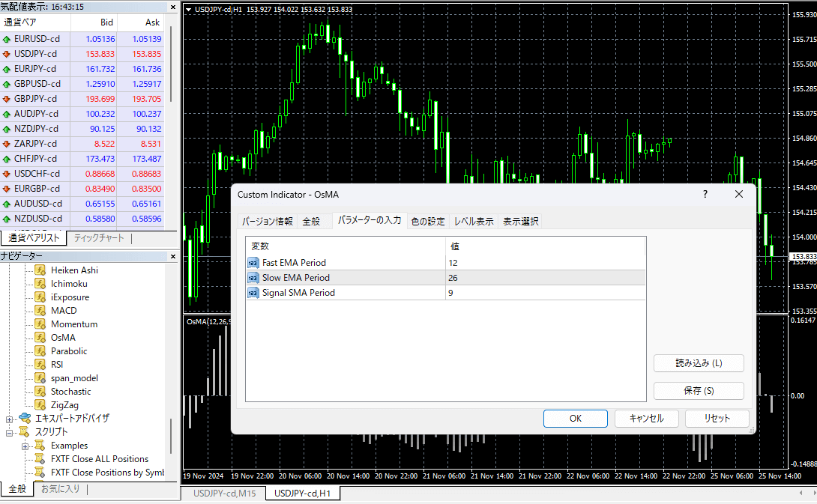817x504 pixels.
Task: Click the リセット button
Action: [x=717, y=419]
